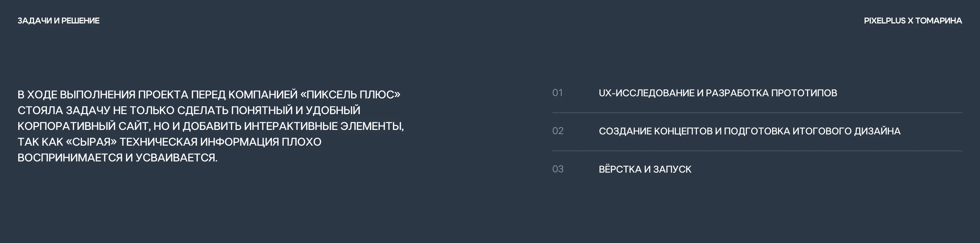Open the UX-ИССЛЕДОВАНИЕ И РАЗРАБОТКА ПРОТОТИПОВ item

717,93
